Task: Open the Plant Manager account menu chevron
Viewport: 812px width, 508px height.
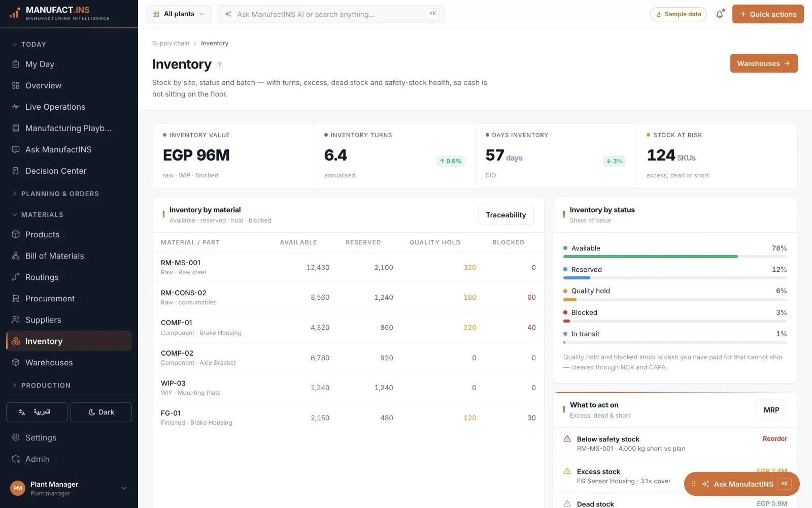Action: (x=124, y=488)
